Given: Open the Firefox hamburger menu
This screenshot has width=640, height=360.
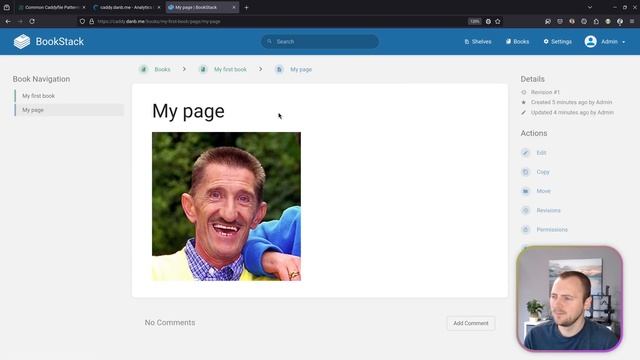Looking at the screenshot, I should [x=632, y=21].
